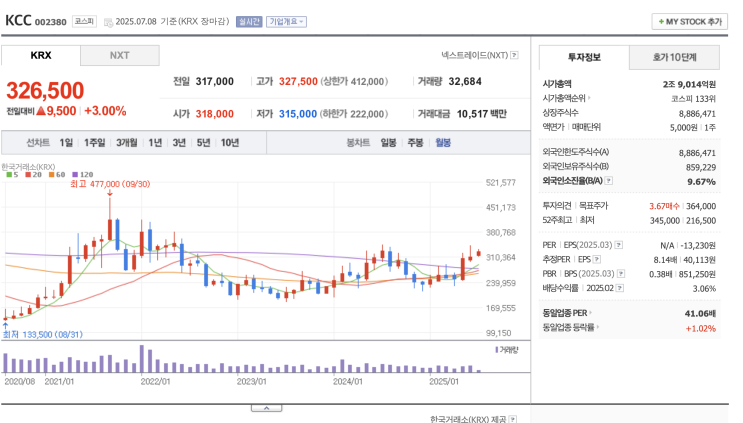Select the 1일 line chart period
743x423 pixels.
66,143
